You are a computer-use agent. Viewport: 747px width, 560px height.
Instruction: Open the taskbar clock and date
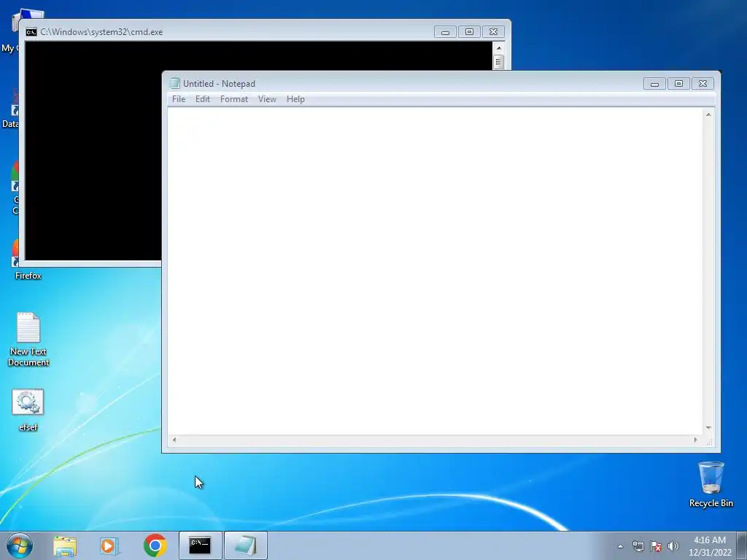[710, 546]
